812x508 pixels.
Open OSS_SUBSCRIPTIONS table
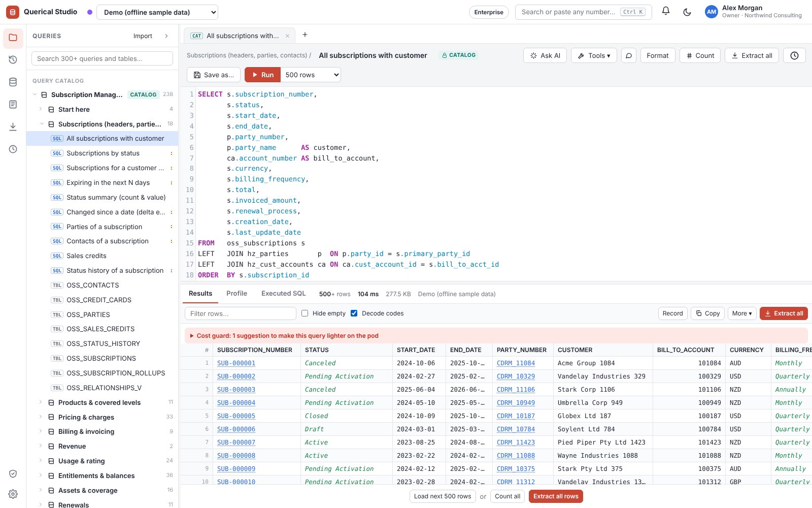103,359
